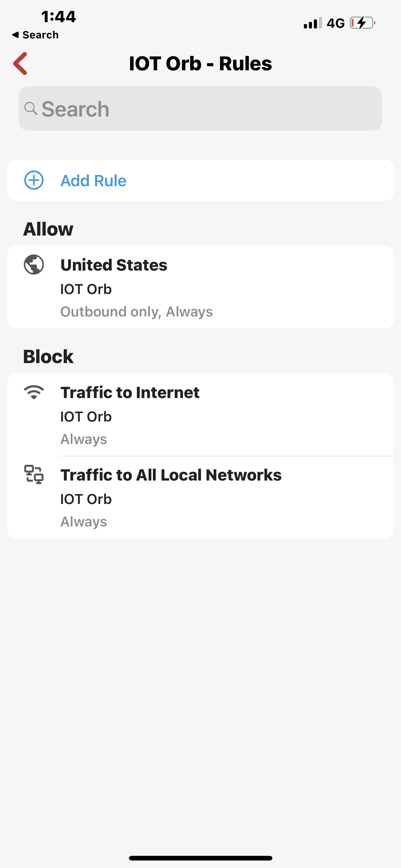Tap the Block section header
The image size is (401, 868).
48,357
